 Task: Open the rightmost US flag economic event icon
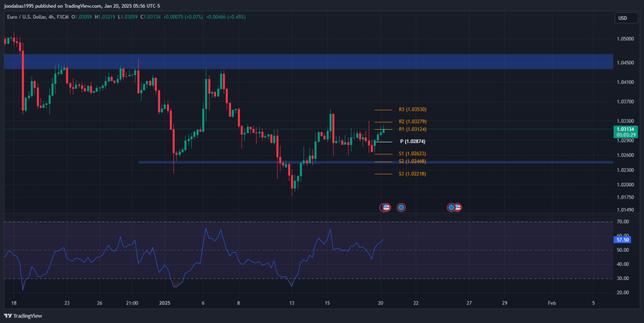[x=458, y=207]
